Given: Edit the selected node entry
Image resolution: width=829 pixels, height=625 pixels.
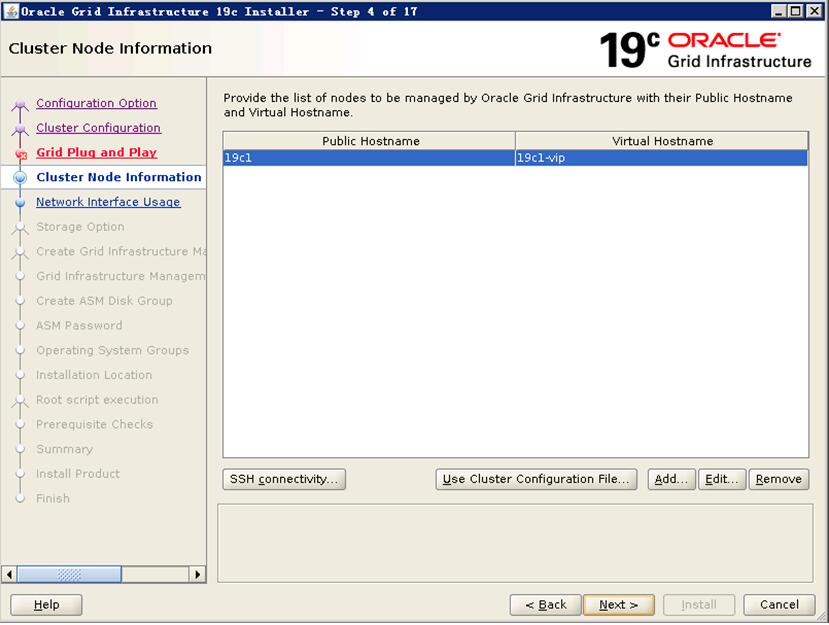Looking at the screenshot, I should click(x=722, y=479).
